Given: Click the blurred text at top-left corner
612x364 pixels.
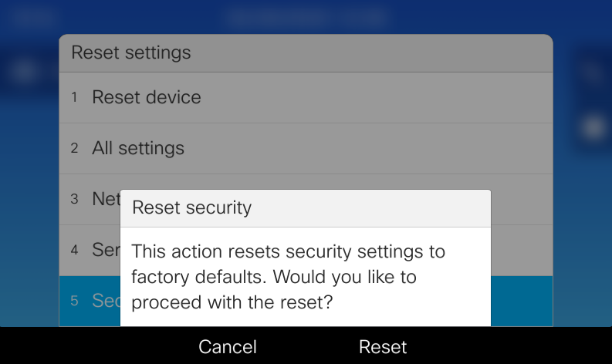Looking at the screenshot, I should coord(36,15).
